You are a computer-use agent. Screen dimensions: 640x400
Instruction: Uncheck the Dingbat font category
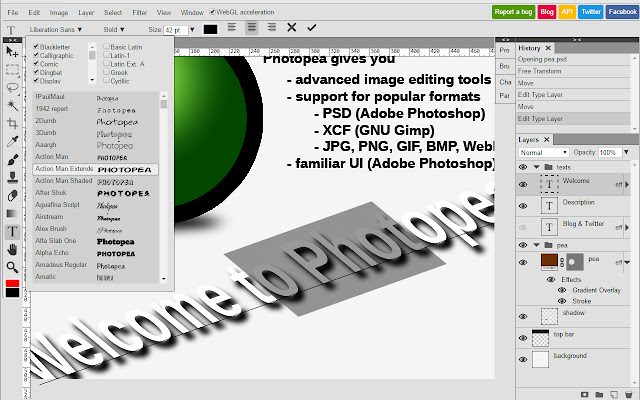[x=36, y=72]
